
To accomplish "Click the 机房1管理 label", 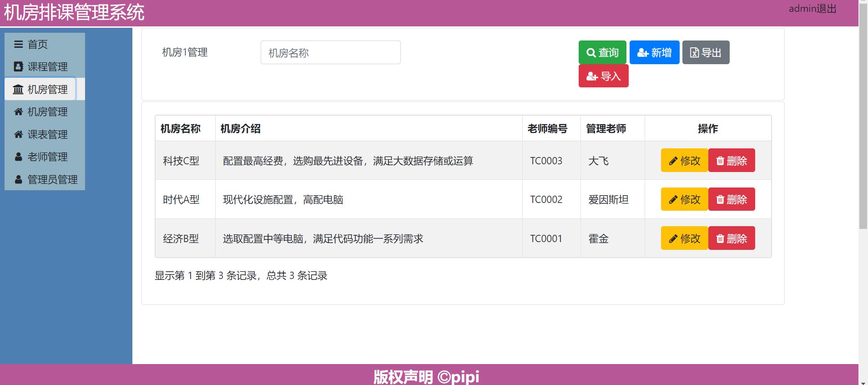I will pos(185,52).
